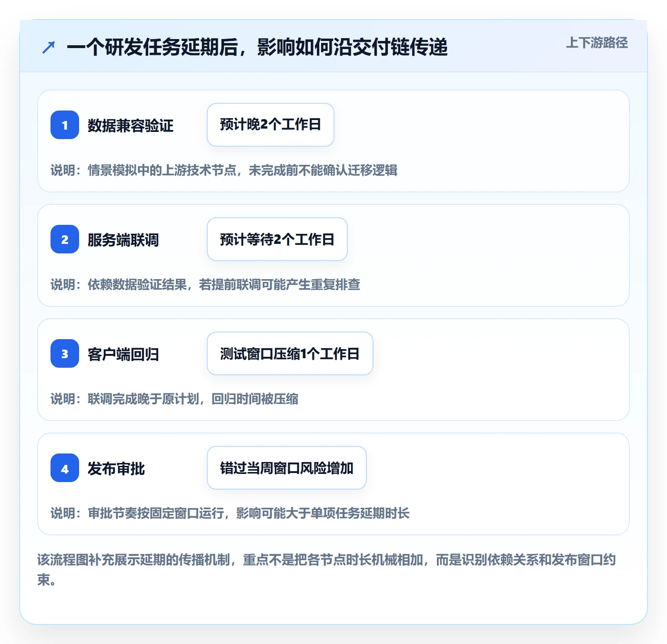Click step number 1 badge
Image resolution: width=667 pixels, height=644 pixels.
(x=65, y=125)
